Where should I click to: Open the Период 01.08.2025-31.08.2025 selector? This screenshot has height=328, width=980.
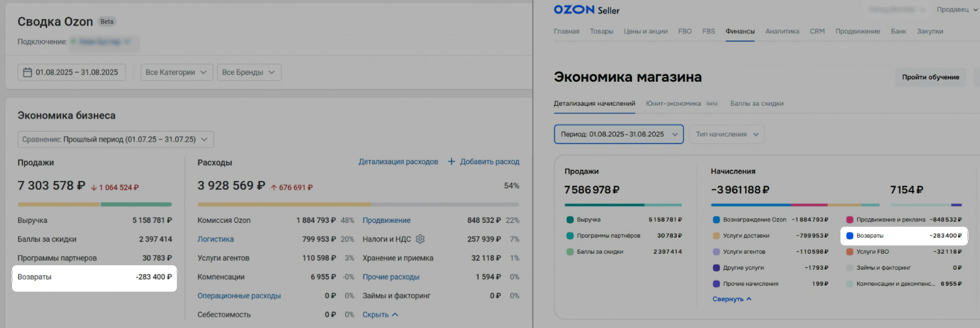click(619, 134)
